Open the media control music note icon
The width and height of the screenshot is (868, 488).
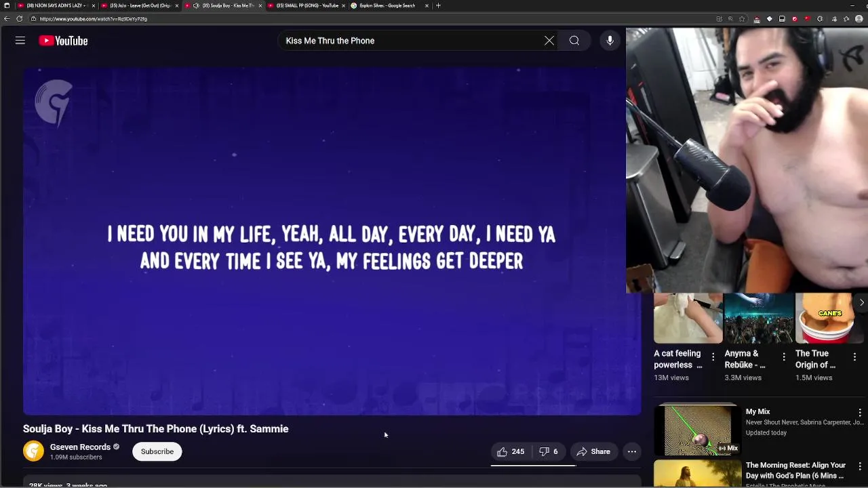pyautogui.click(x=834, y=19)
